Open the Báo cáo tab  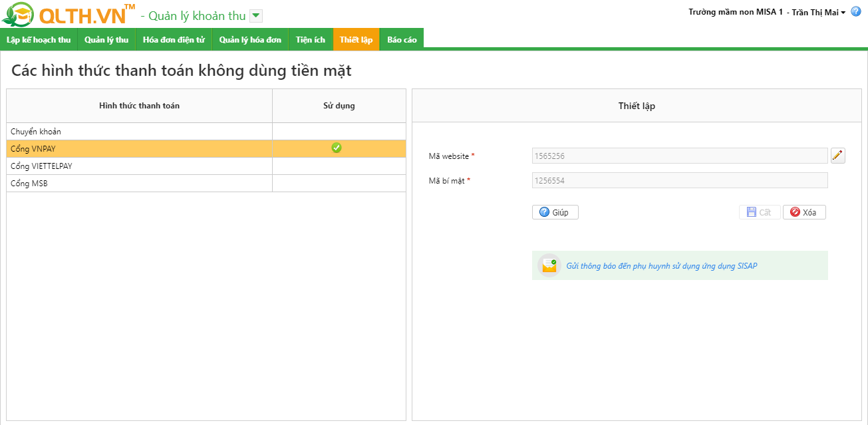click(x=402, y=40)
